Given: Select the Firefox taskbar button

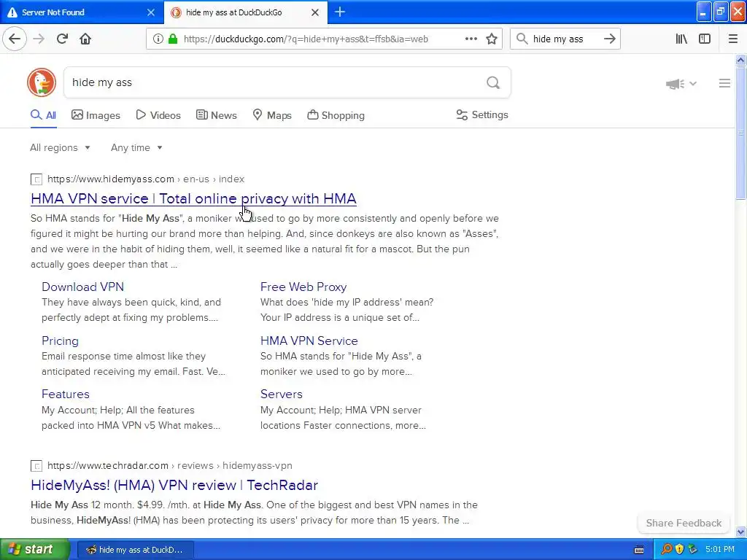Looking at the screenshot, I should 135,550.
